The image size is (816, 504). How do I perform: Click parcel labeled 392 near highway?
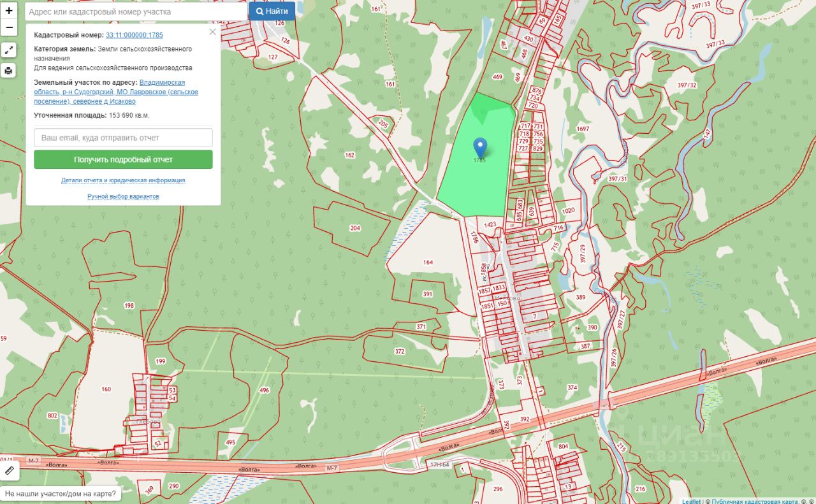coord(525,419)
